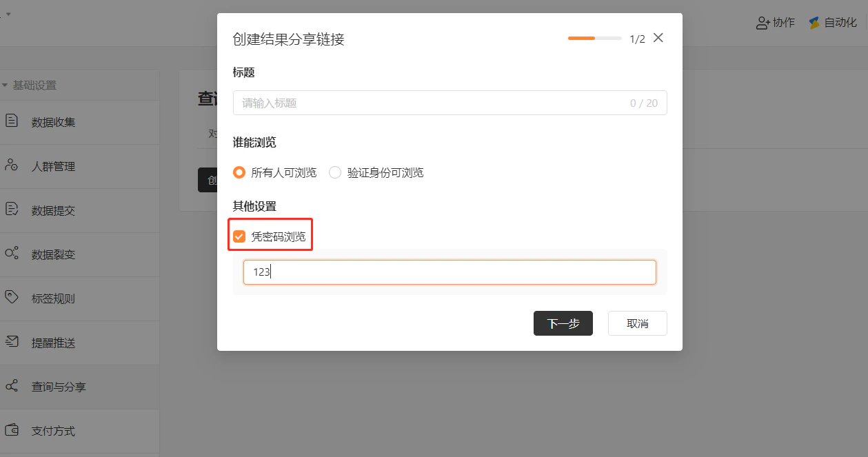Open the dropdown arrow at top left
The image size is (868, 457).
click(x=8, y=14)
